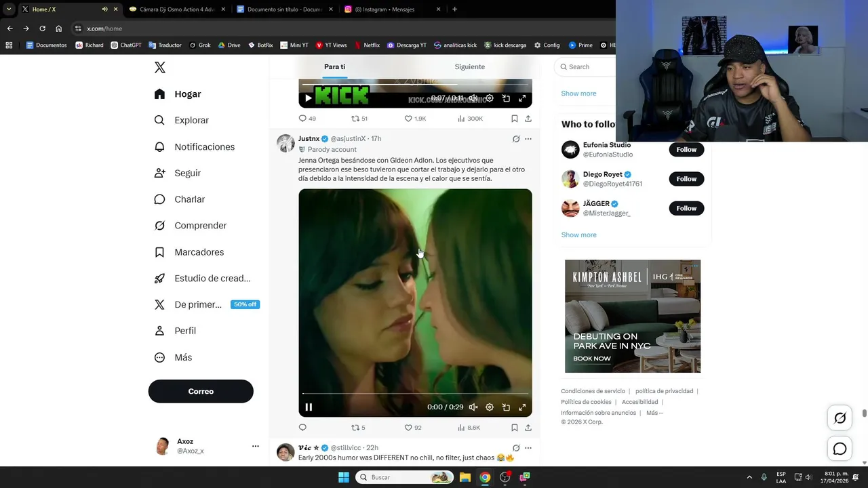Click the Correo post button
The image size is (868, 488).
click(201, 391)
